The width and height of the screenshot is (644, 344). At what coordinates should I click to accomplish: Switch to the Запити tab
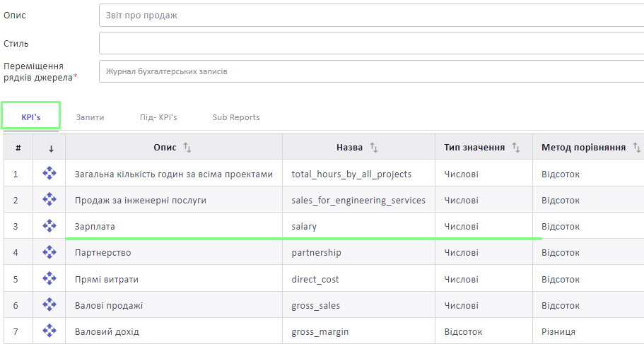click(x=90, y=117)
